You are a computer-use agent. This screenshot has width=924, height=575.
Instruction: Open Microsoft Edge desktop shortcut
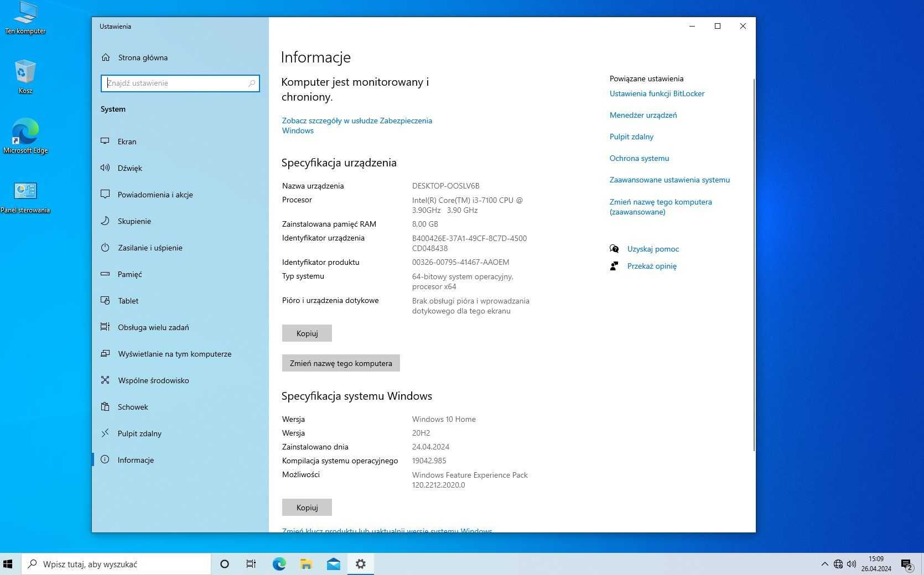[25, 136]
